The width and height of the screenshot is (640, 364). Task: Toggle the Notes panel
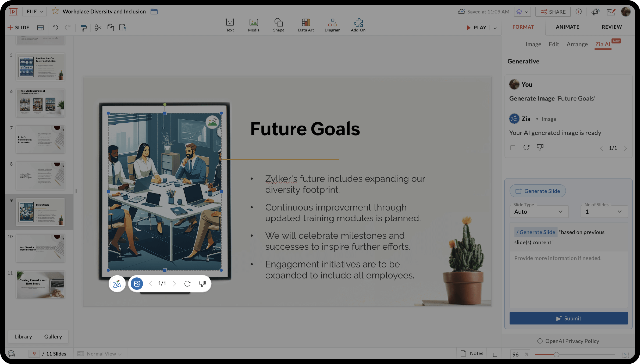pos(472,354)
